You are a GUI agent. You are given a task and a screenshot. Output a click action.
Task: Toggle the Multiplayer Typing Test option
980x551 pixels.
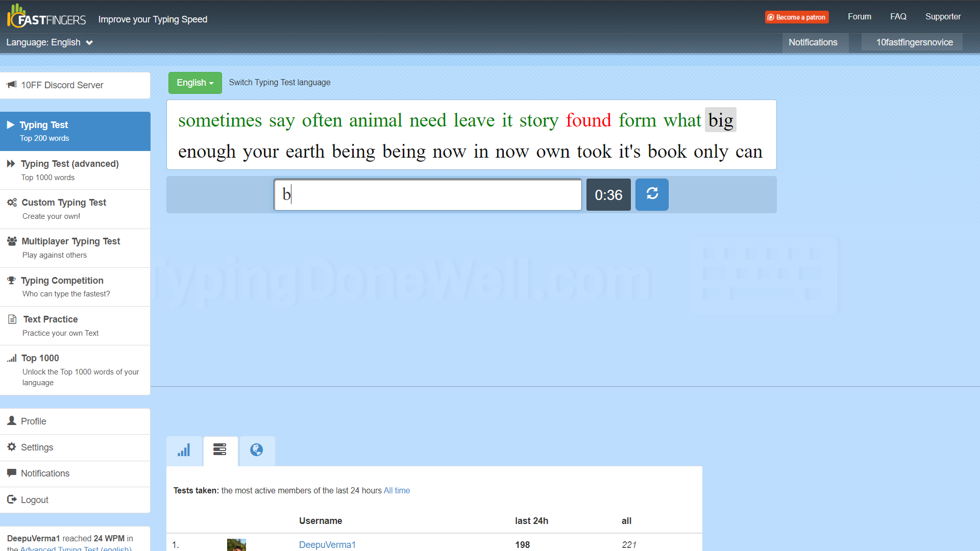coord(70,241)
